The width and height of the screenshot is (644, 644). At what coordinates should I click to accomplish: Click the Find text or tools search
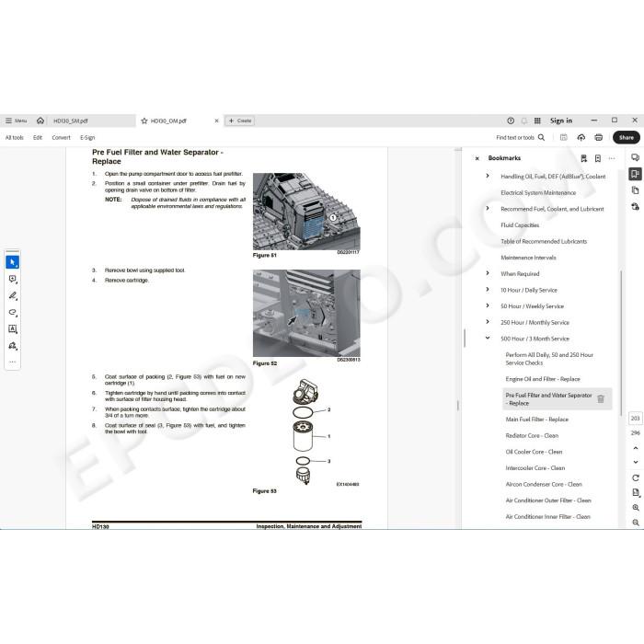point(521,138)
